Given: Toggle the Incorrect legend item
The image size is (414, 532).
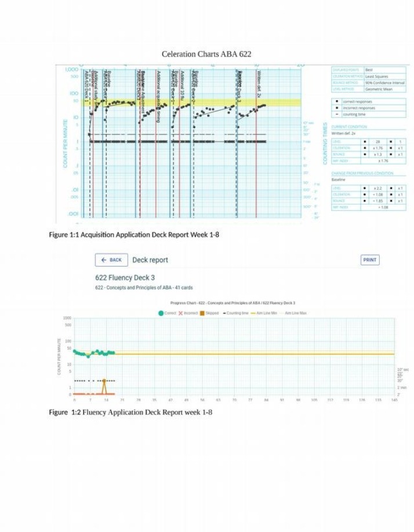Looking at the screenshot, I should click(x=188, y=313).
